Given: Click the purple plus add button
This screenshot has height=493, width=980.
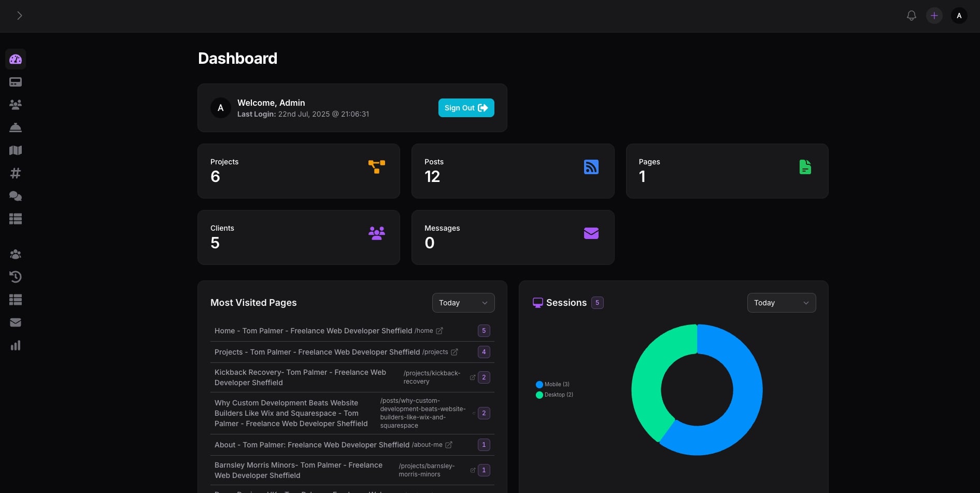Looking at the screenshot, I should 934,16.
